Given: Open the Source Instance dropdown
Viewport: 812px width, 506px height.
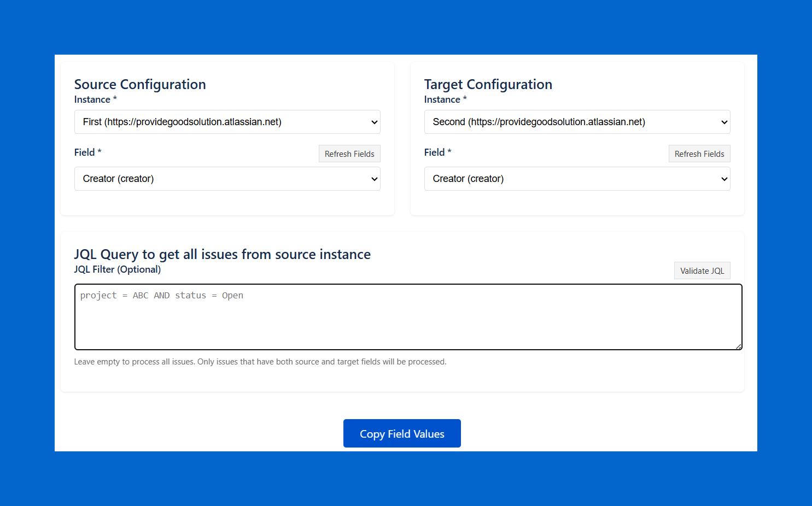Looking at the screenshot, I should 227,122.
